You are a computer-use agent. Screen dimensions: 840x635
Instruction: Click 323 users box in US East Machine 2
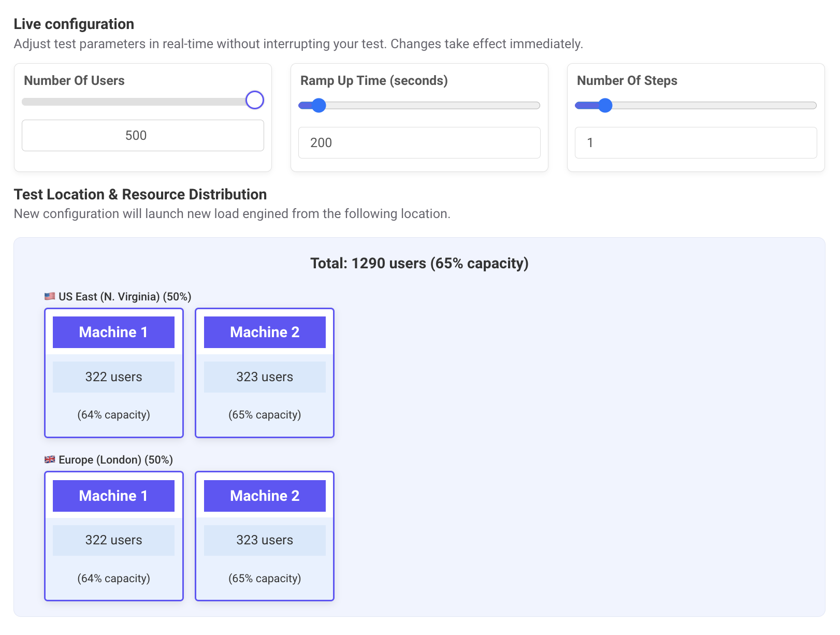click(265, 377)
